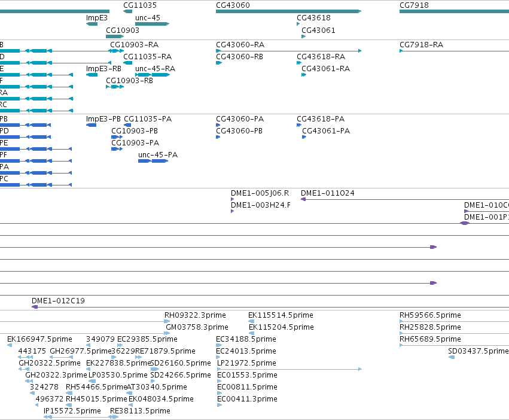509x420 pixels.
Task: Click EST RH59566.5prime
Action: 430,315
